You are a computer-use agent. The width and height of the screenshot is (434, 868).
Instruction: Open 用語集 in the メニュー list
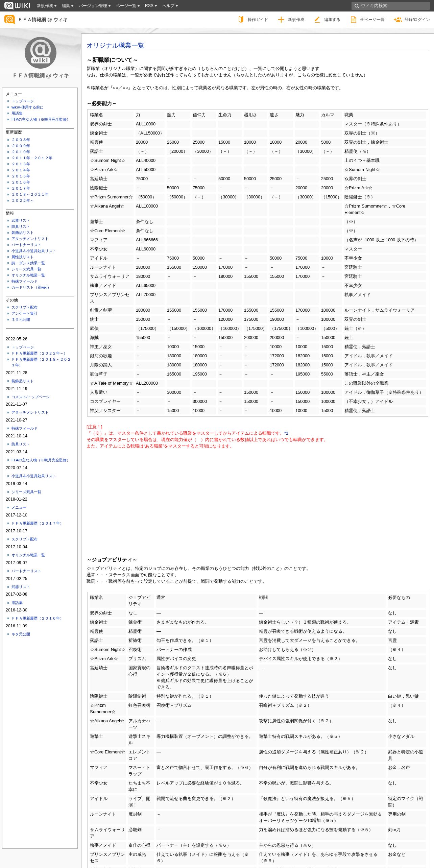click(17, 113)
